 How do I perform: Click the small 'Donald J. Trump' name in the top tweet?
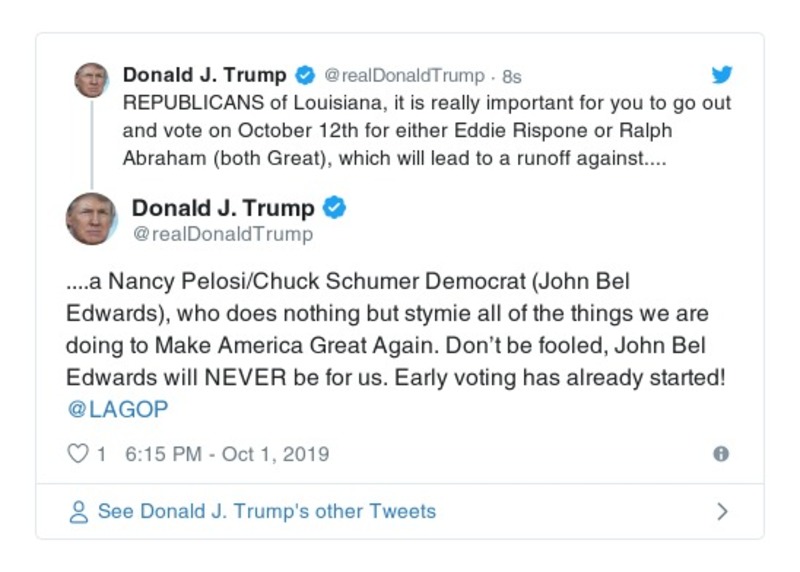204,75
